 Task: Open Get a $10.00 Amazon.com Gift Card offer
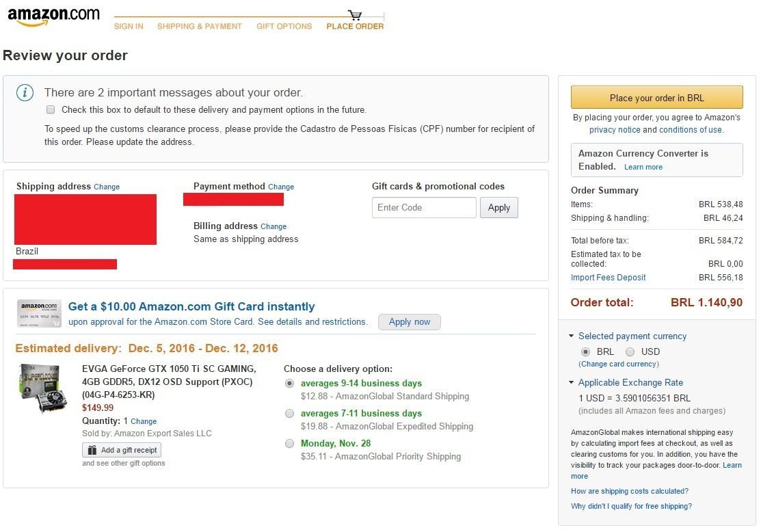[191, 306]
